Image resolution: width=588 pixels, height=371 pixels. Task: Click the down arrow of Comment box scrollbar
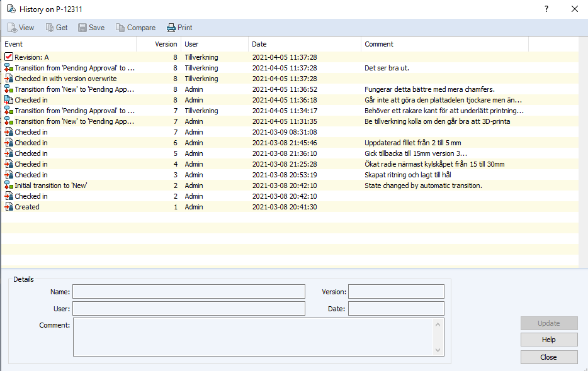point(438,350)
